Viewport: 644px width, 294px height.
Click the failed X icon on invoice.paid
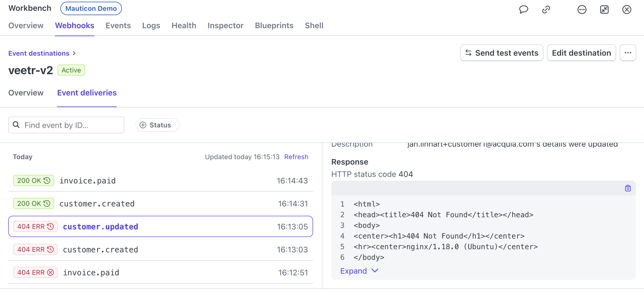pos(51,272)
